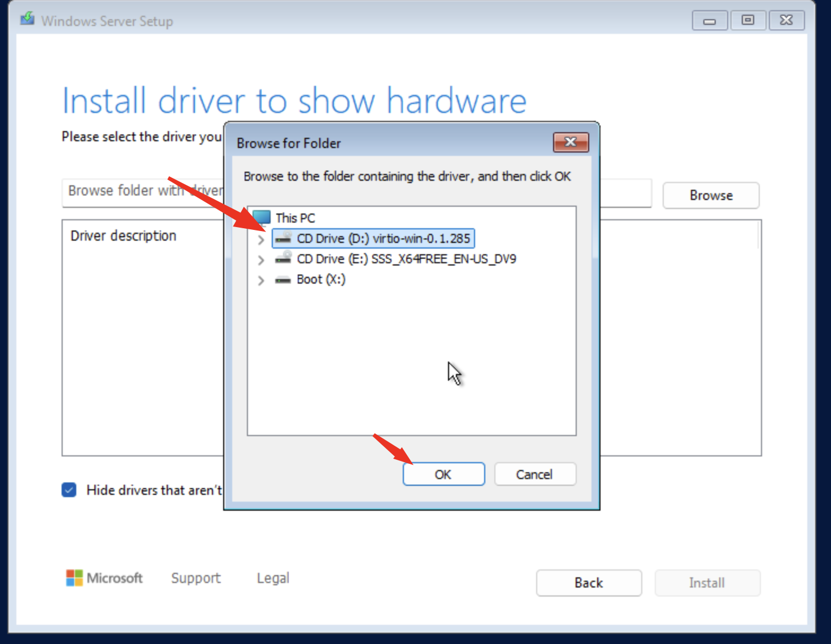Select CD Drive (E:) SSS_X64FREE_EN-US_DV9
Viewport: 831px width, 644px height.
click(406, 259)
